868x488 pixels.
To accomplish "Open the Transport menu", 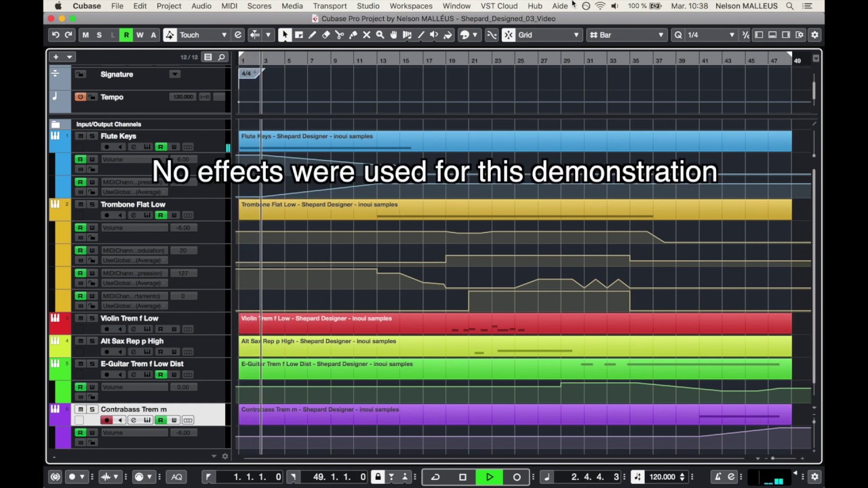I will pos(330,6).
